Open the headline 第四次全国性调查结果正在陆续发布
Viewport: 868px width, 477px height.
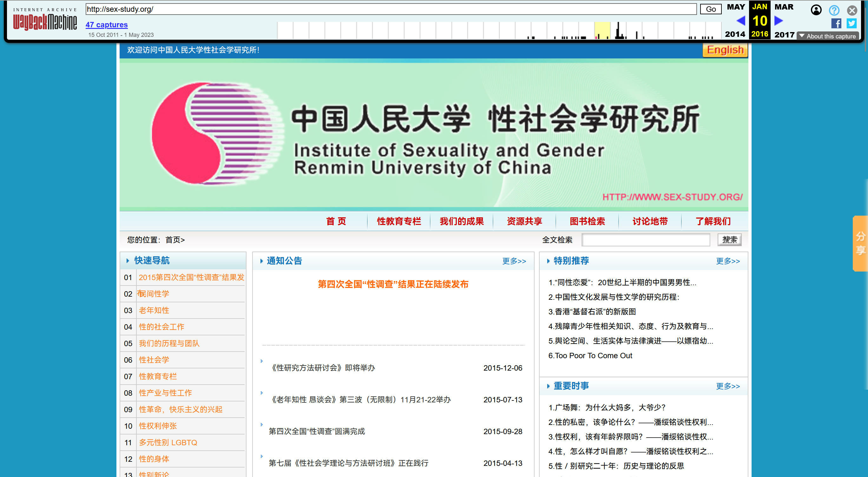point(393,284)
